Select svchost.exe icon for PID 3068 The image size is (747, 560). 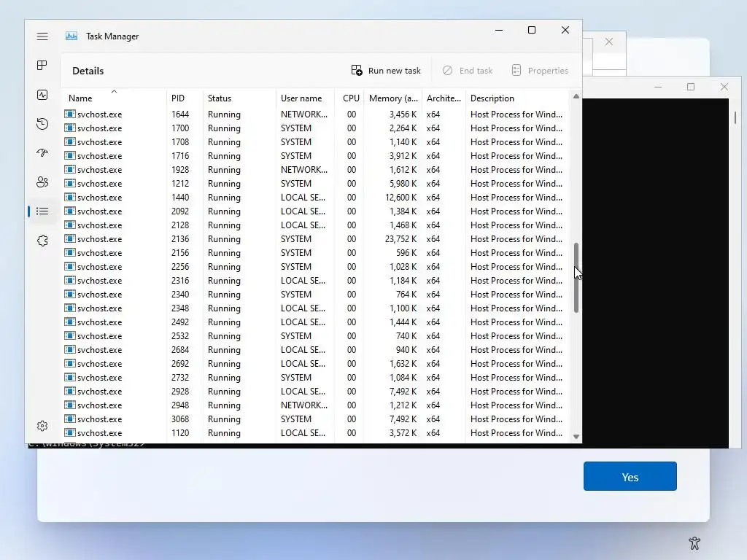click(x=70, y=419)
